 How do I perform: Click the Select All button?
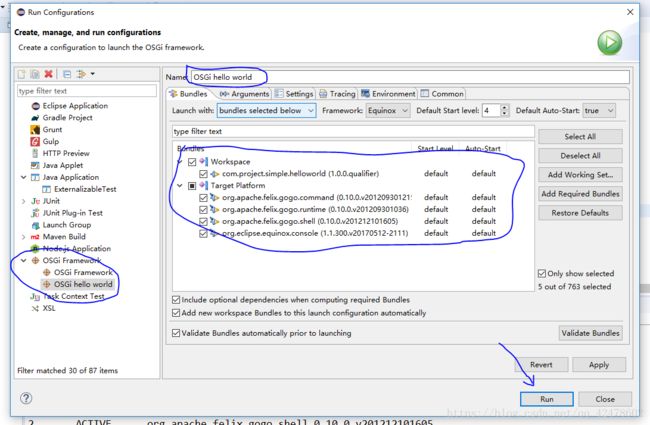[x=580, y=137]
